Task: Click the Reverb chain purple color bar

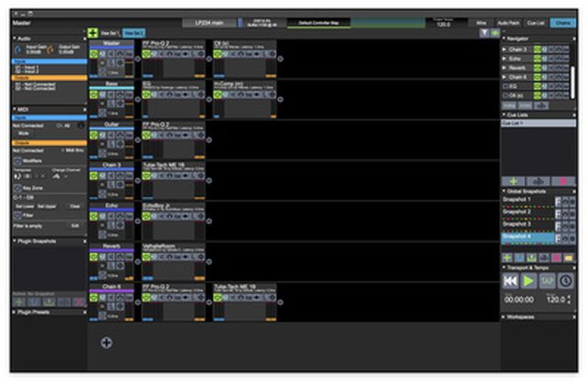Action: (111, 251)
